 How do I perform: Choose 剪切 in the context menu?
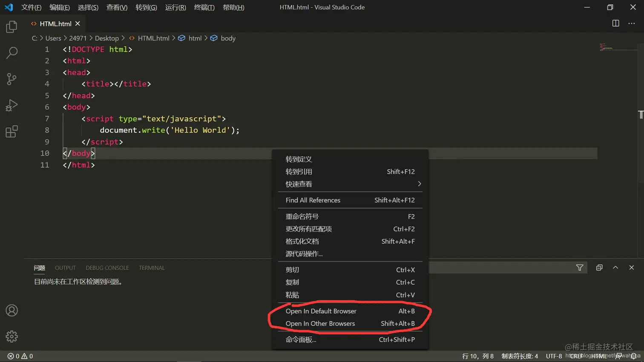pos(350,270)
